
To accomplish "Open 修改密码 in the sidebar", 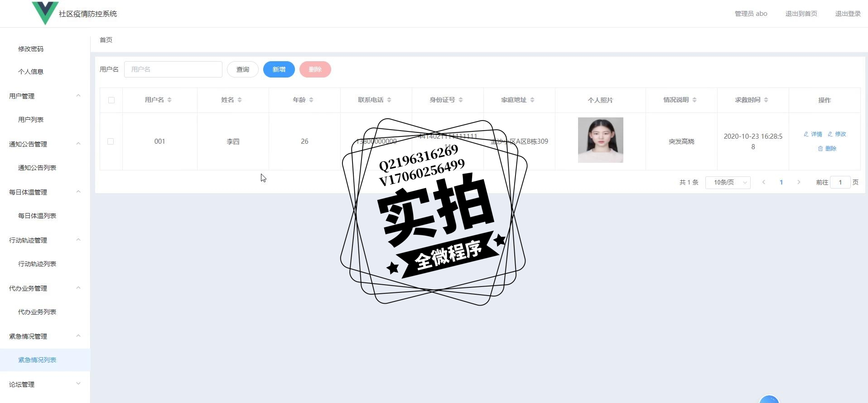I will [x=31, y=49].
